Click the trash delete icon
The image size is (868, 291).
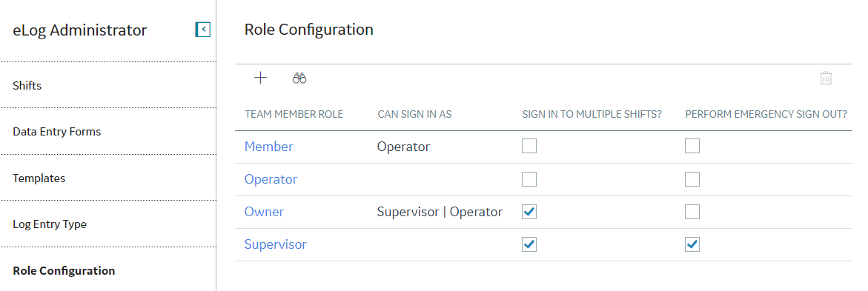825,78
